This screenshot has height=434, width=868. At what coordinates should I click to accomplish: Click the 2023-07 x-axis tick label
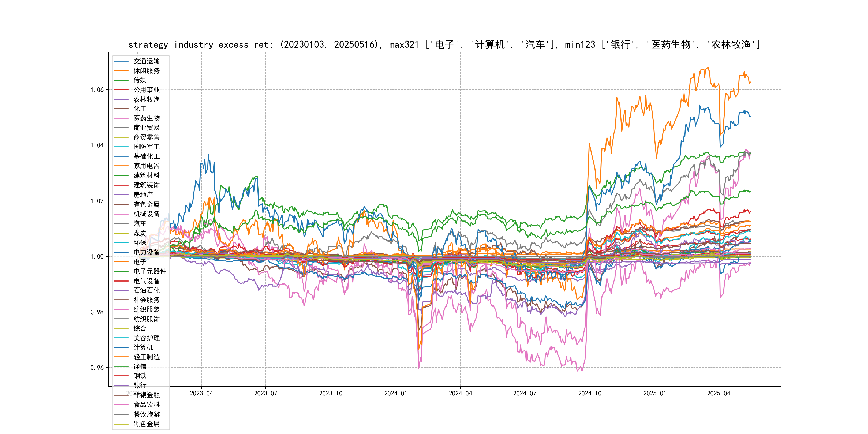[x=265, y=393]
